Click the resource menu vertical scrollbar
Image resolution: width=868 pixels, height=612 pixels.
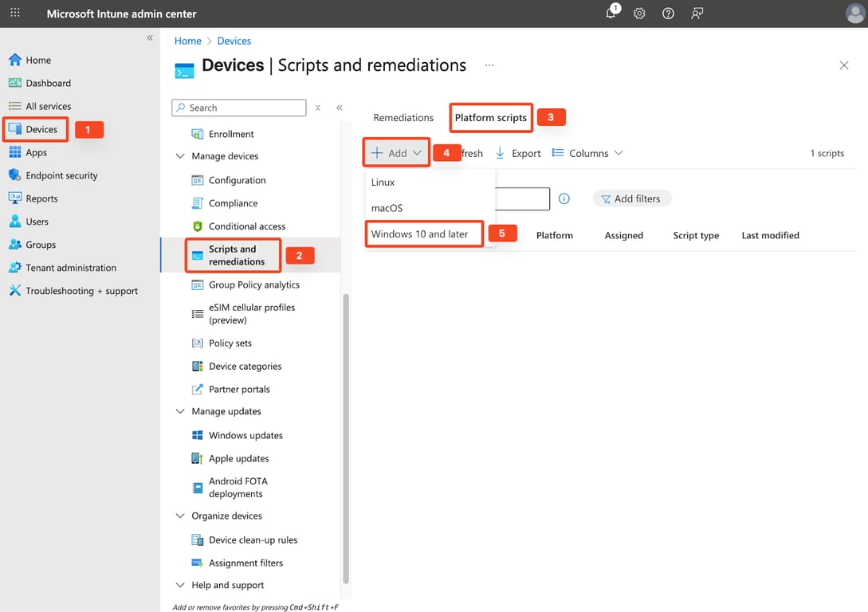(x=345, y=438)
